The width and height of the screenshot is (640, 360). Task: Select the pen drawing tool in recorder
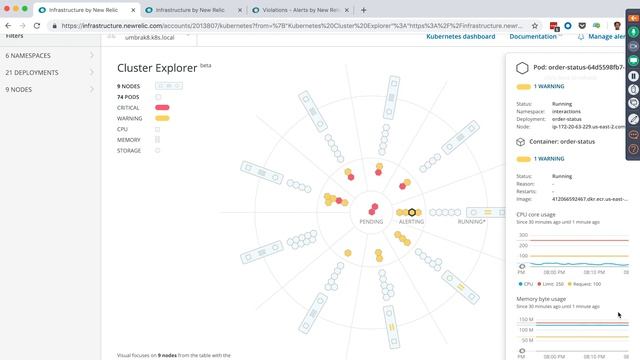click(x=633, y=119)
